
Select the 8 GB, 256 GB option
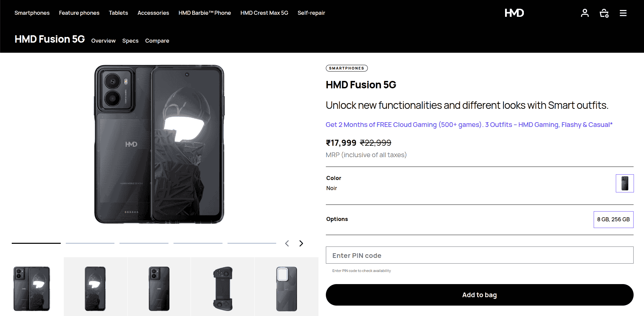[613, 220]
